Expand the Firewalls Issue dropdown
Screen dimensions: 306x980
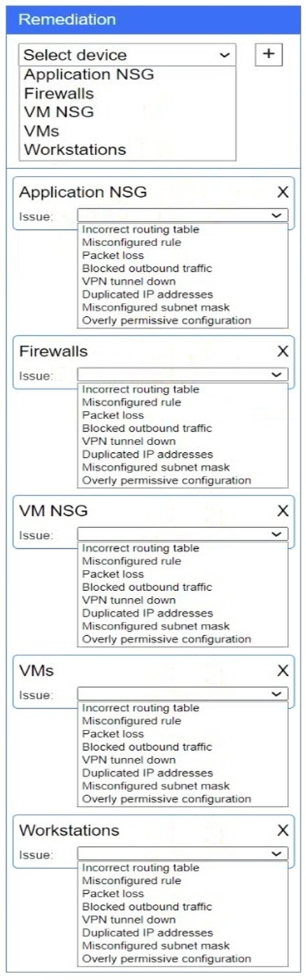tap(182, 375)
